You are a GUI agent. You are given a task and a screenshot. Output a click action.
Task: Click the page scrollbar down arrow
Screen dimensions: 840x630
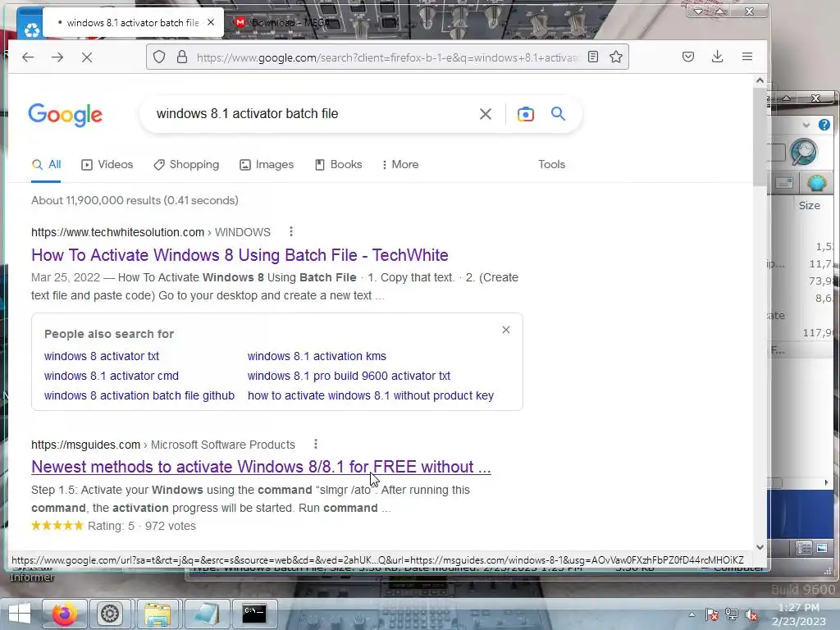point(760,547)
